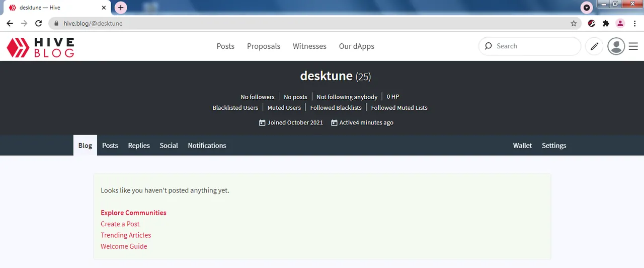Click the tab search dropdown arrow button
The image size is (644, 268).
pos(587,8)
